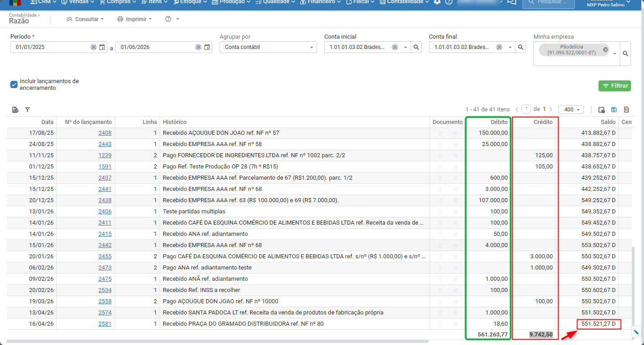Search accounts for Conta inicial
Viewport: 644px width, 345px height.
(416, 47)
